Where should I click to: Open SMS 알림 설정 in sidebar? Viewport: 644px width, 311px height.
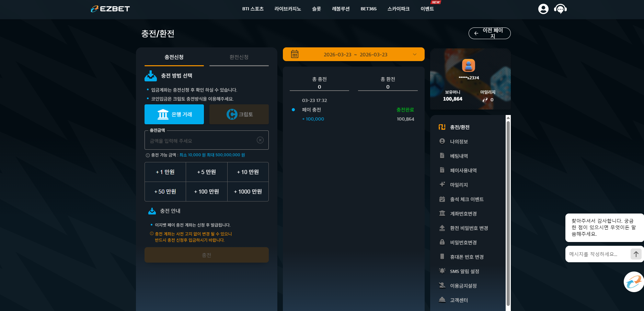click(x=464, y=271)
